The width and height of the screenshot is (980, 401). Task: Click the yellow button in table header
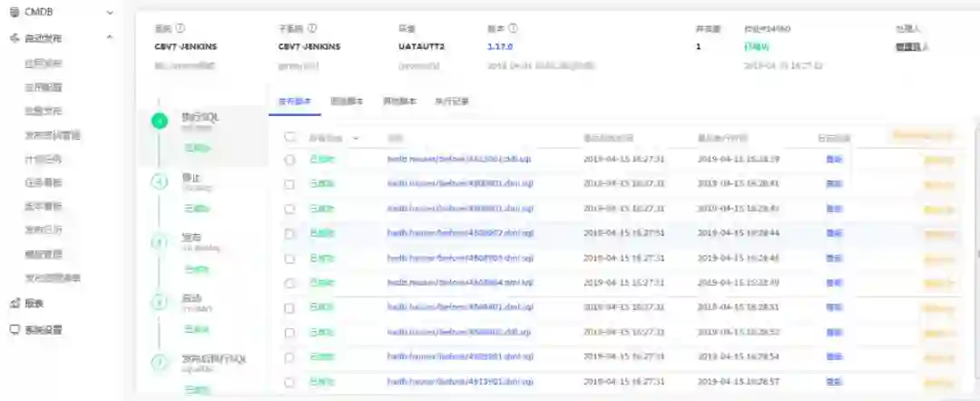click(x=923, y=136)
